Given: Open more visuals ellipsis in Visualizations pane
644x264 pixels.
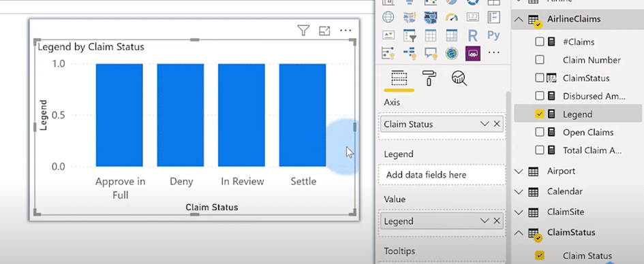Looking at the screenshot, I should [493, 52].
